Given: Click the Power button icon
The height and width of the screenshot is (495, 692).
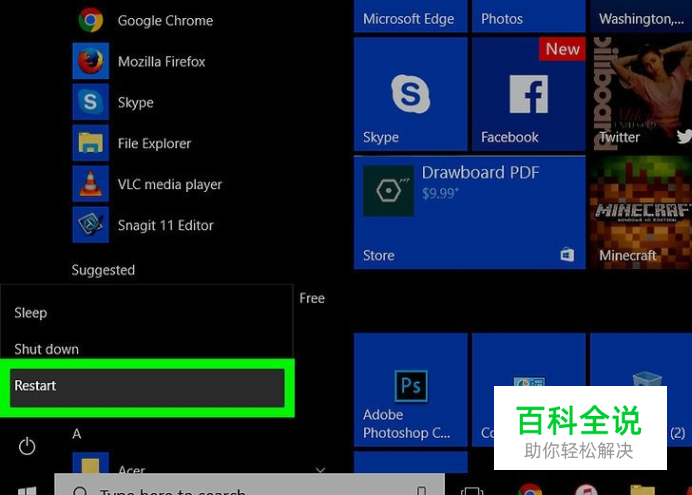Looking at the screenshot, I should coord(27,446).
